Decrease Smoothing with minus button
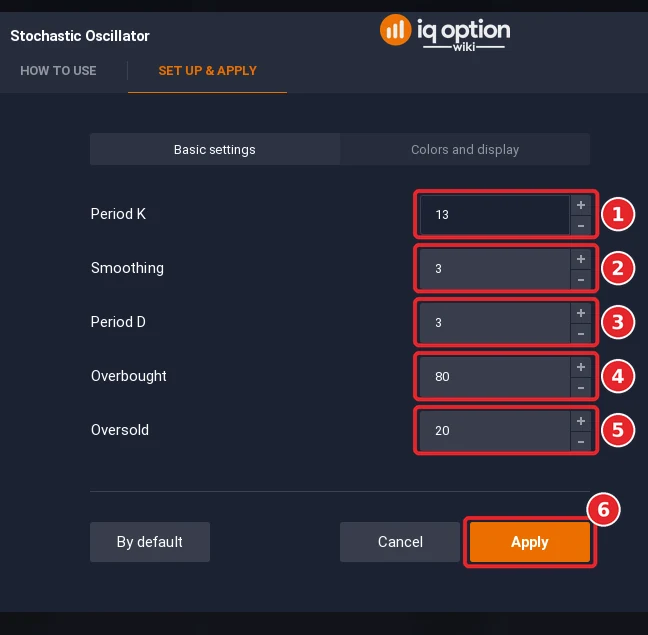 581,280
